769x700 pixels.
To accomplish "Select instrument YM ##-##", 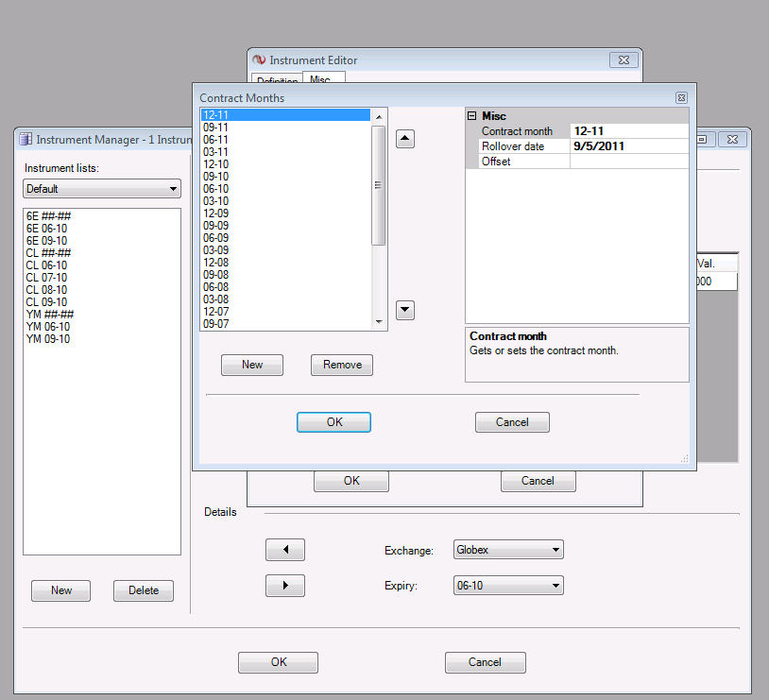I will (50, 314).
